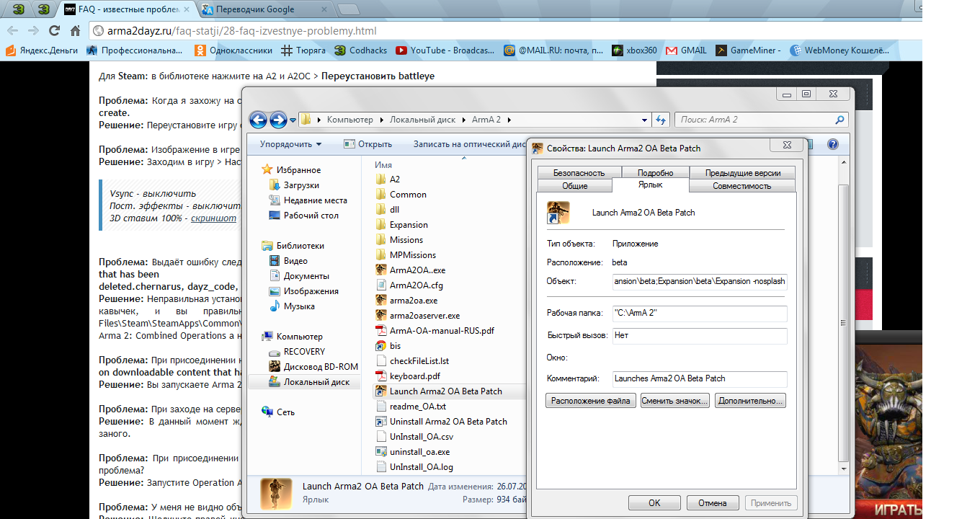This screenshot has height=519, width=980.
Task: Switch to Подробно tab
Action: (x=655, y=172)
